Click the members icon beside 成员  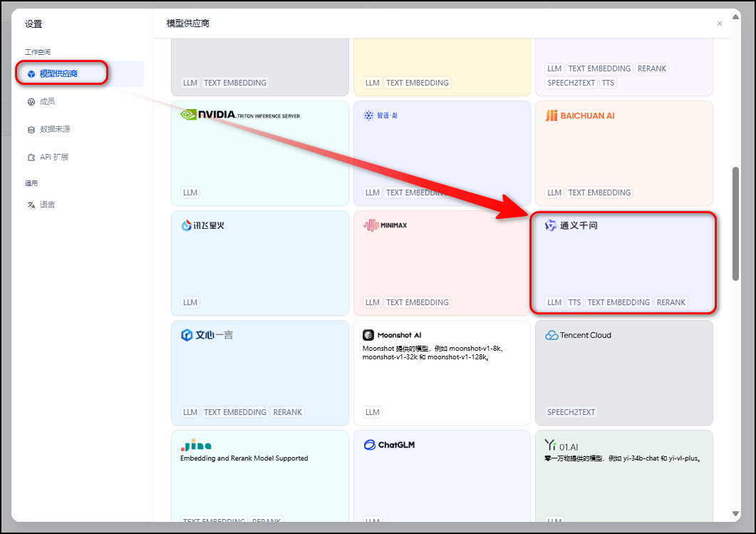pos(31,102)
